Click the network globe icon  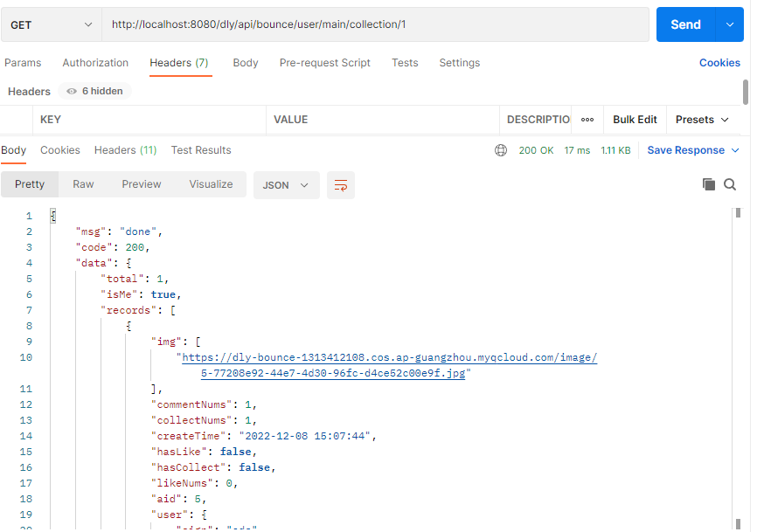(x=501, y=150)
